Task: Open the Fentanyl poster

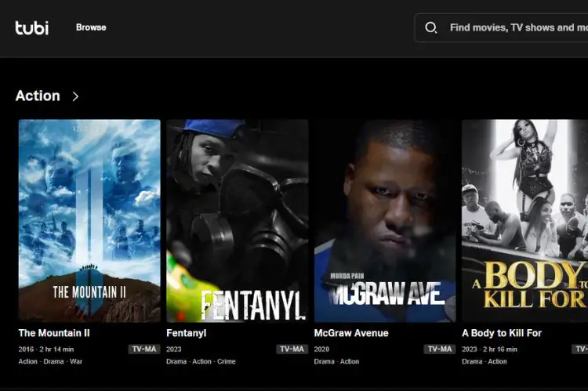Action: 238,221
